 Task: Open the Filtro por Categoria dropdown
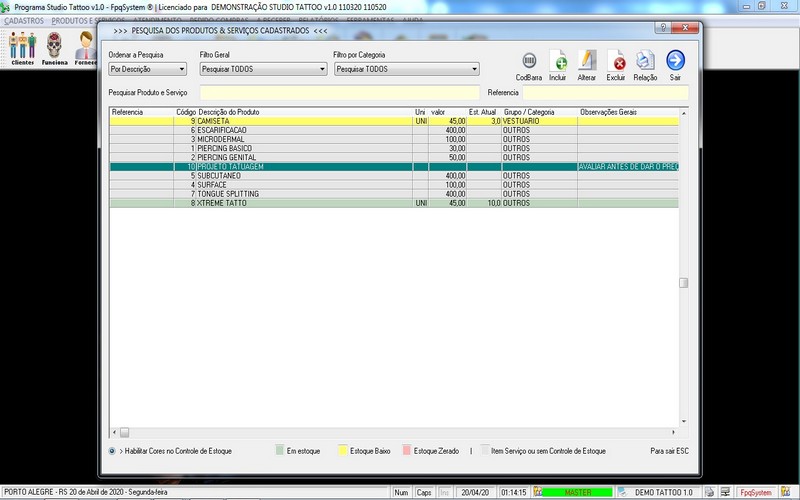click(x=407, y=69)
